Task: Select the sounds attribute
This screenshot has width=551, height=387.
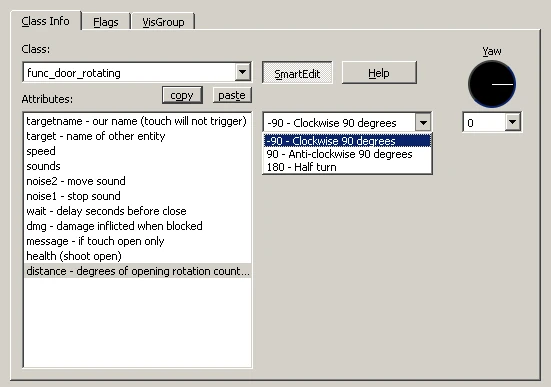Action: (x=137, y=166)
